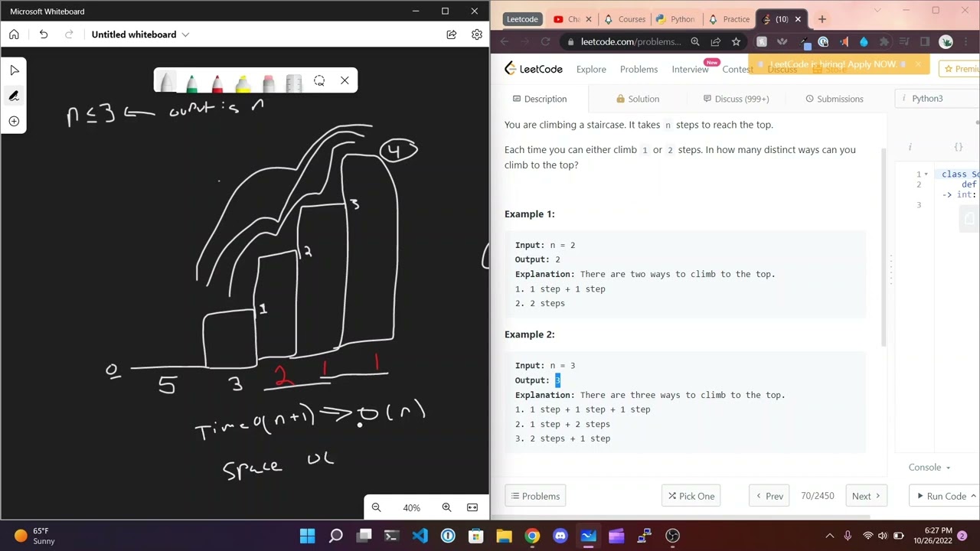The height and width of the screenshot is (551, 980).
Task: Select the lasso select tool
Action: (319, 80)
